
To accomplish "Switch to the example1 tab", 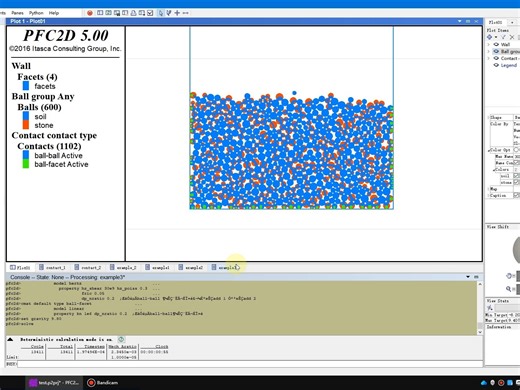I will pos(157,267).
